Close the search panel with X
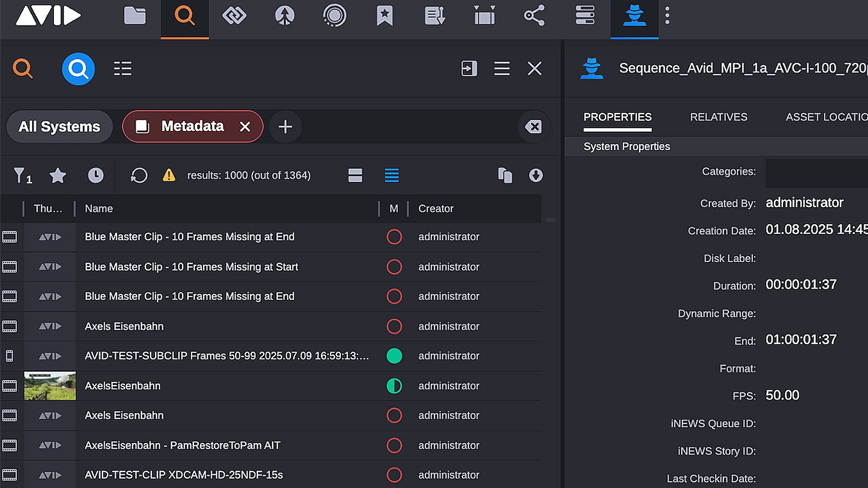868x488 pixels. pyautogui.click(x=535, y=69)
